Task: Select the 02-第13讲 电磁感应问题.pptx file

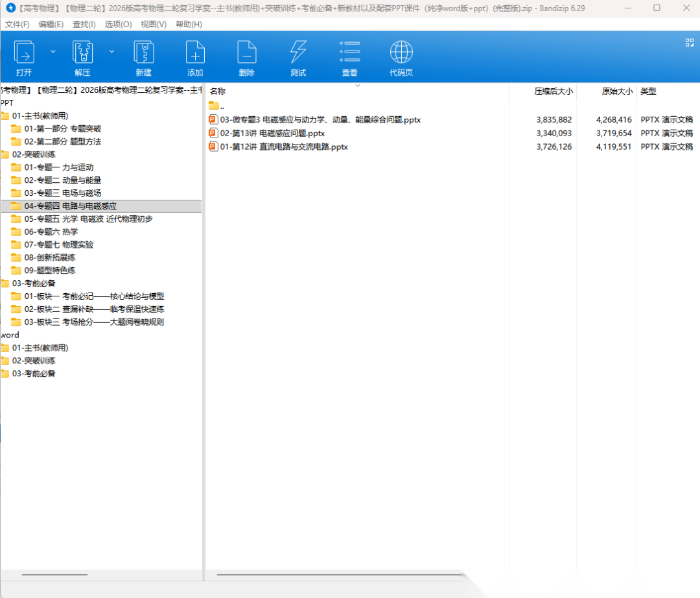Action: coord(272,133)
